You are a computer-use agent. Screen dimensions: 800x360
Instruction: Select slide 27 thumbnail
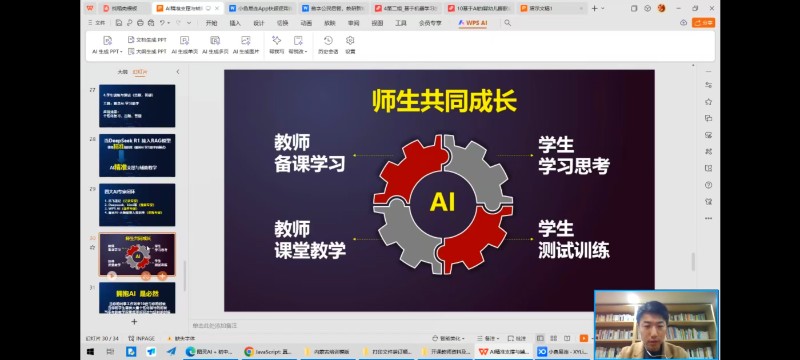[x=137, y=106]
